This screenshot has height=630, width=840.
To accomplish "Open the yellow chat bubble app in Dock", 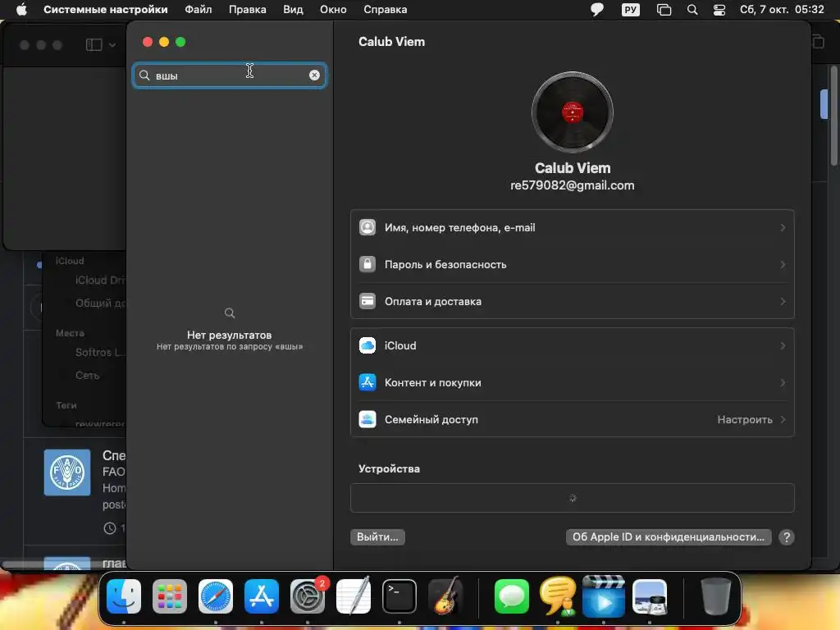I will [558, 596].
